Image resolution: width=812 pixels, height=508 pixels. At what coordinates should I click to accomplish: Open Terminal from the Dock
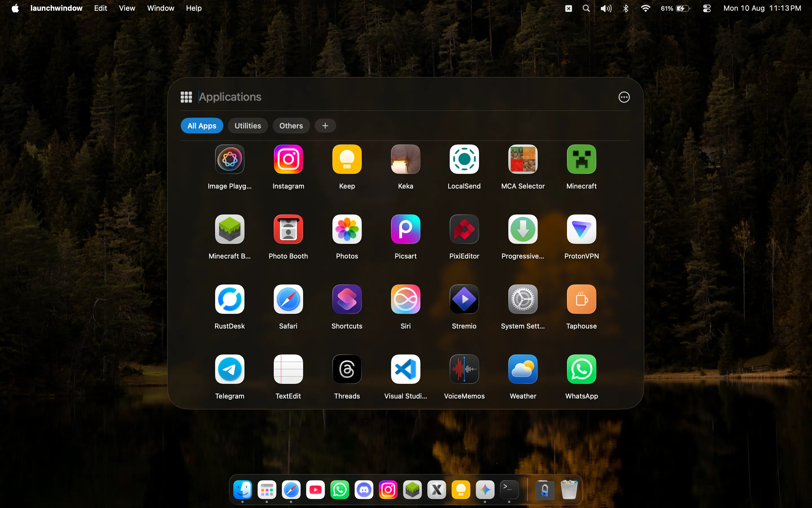tap(509, 490)
